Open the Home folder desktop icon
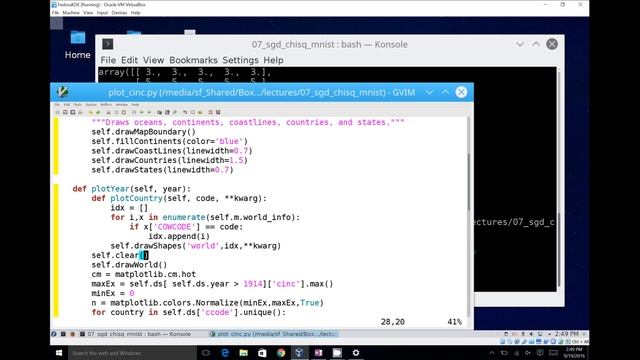This screenshot has width=640, height=360. 78,45
